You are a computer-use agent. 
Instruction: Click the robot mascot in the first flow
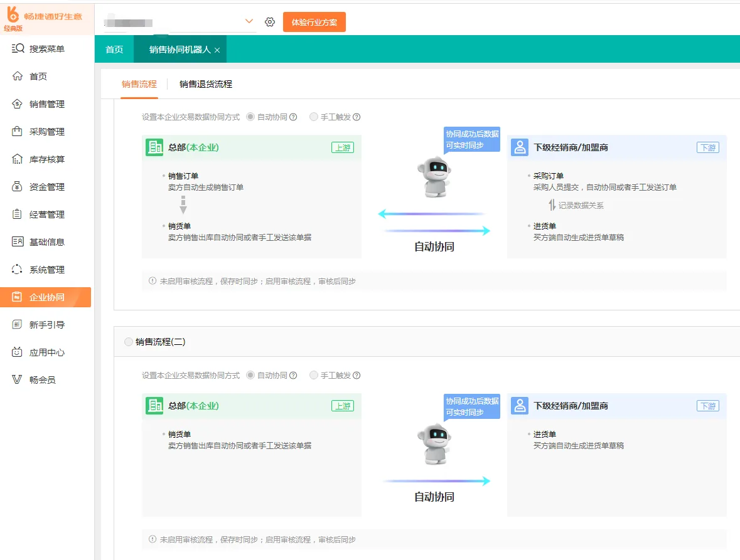(435, 177)
